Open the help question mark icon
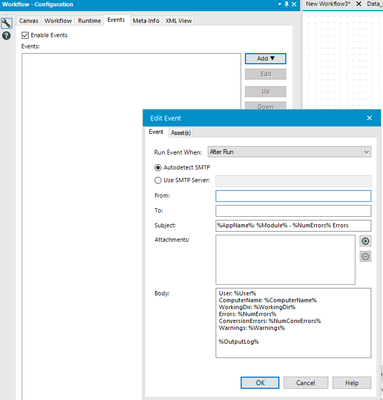Image resolution: width=383 pixels, height=400 pixels. 6,36
